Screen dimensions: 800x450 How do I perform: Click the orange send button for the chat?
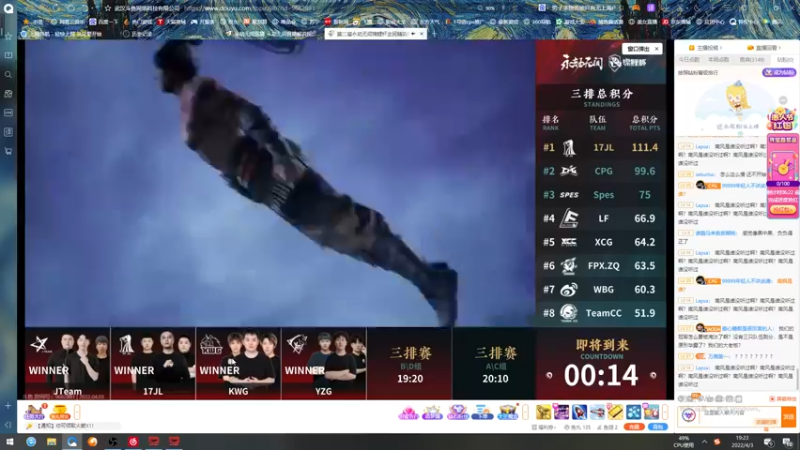[788, 416]
